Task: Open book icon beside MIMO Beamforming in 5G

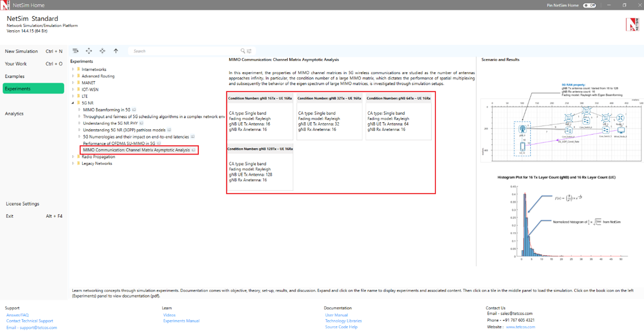Action: click(x=134, y=110)
